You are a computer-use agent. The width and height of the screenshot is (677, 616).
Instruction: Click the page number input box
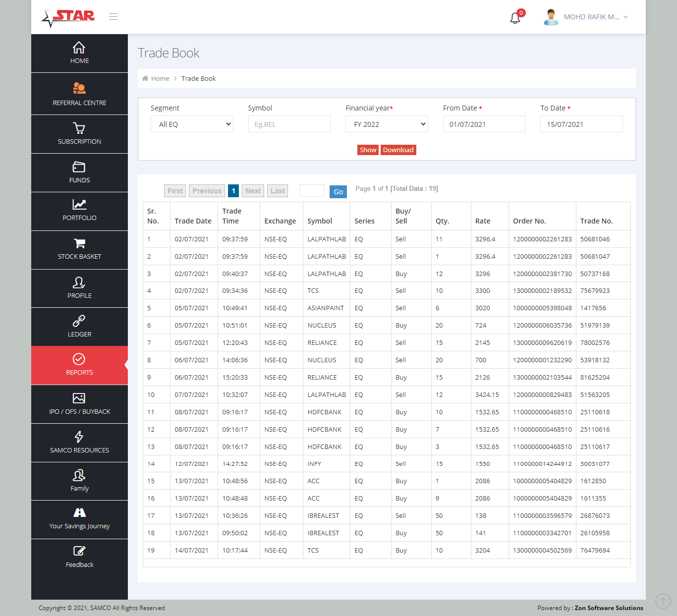pos(312,191)
